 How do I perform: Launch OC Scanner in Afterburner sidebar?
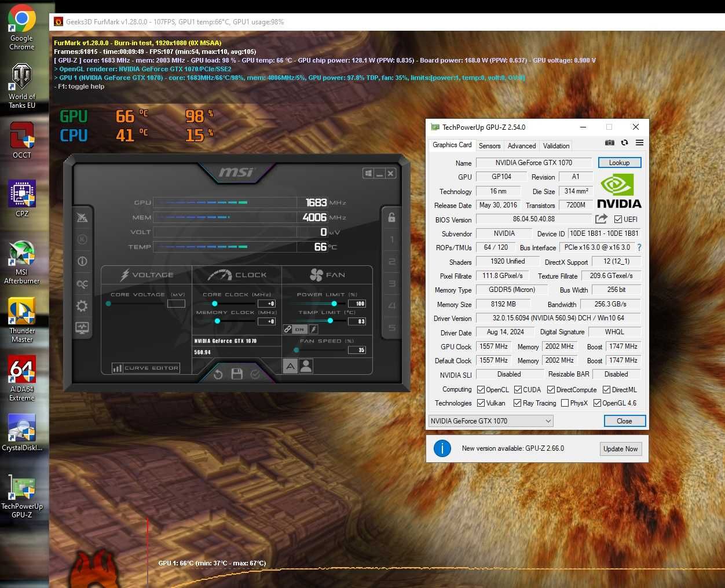82,284
